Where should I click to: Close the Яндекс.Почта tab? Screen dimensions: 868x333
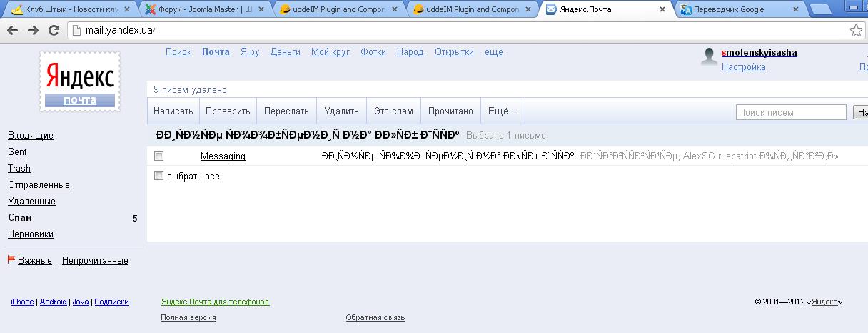point(662,10)
